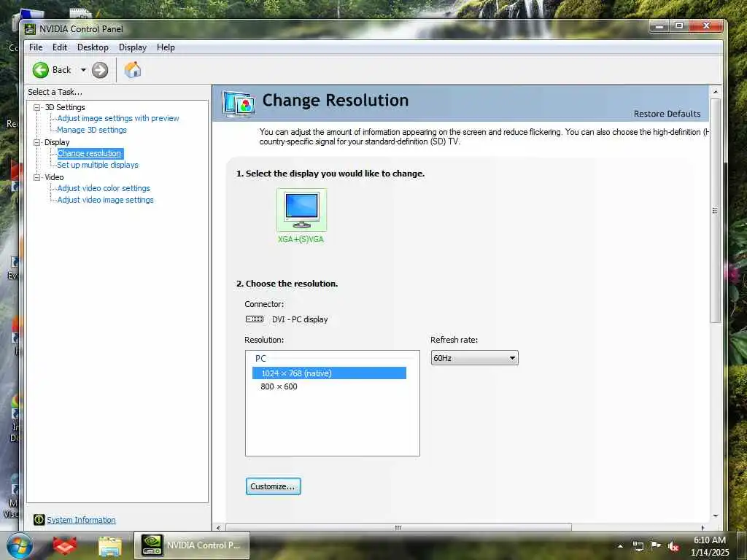Open Adjust video color settings

[104, 188]
